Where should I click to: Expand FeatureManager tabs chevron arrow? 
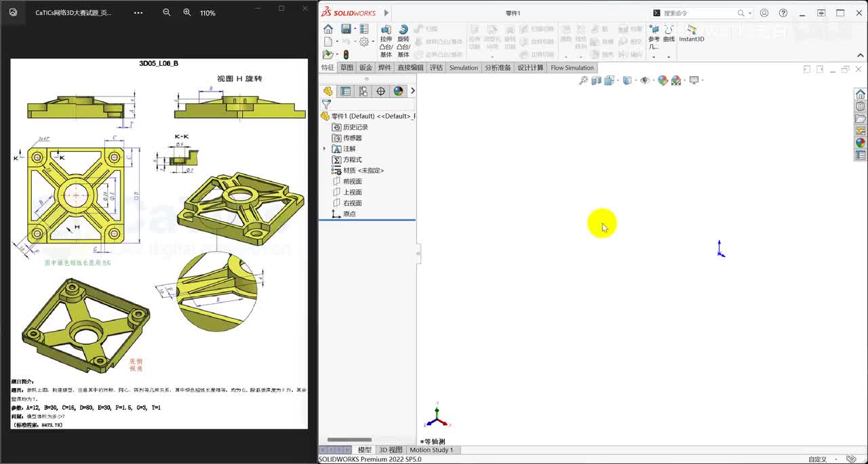(412, 91)
